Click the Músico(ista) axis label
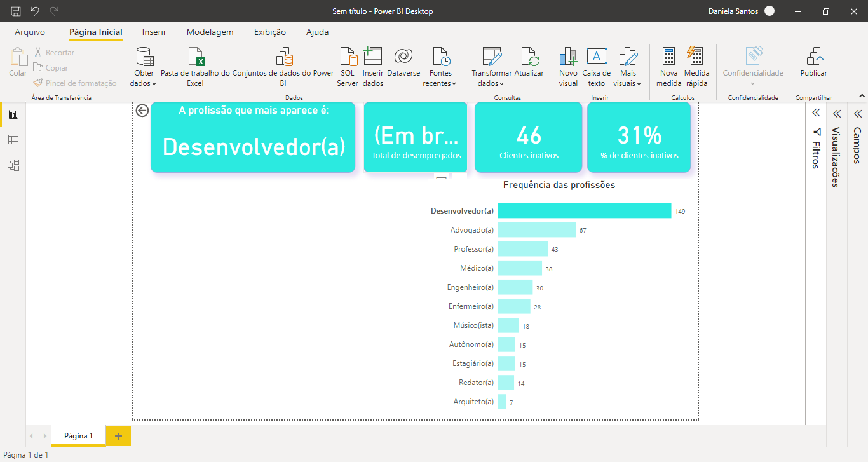Screen dimensions: 868x462 pos(473,325)
